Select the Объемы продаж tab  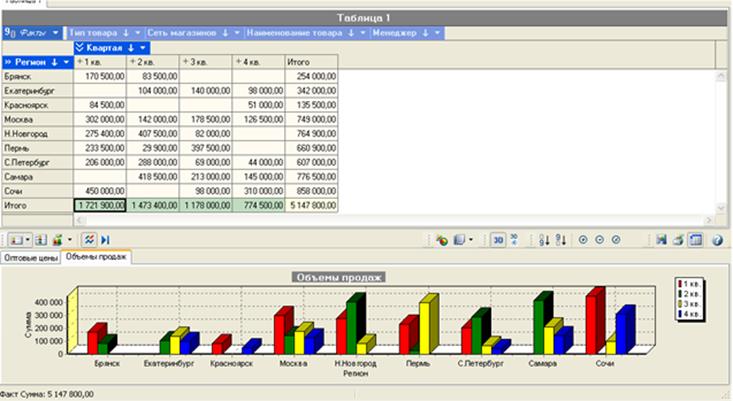[x=99, y=258]
